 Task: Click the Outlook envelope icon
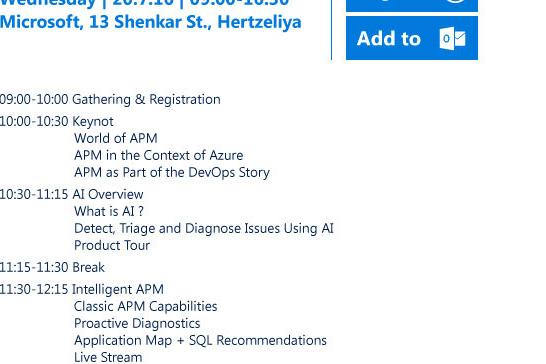click(452, 38)
